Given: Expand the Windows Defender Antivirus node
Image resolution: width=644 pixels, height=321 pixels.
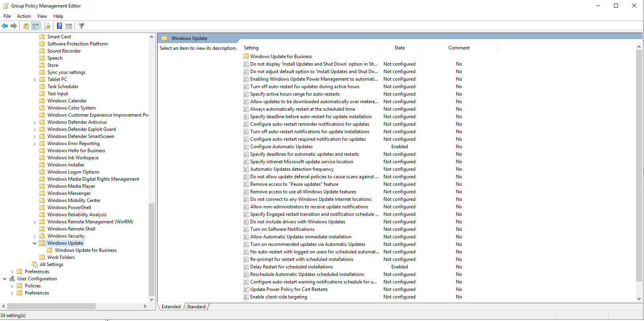Looking at the screenshot, I should pyautogui.click(x=35, y=123).
